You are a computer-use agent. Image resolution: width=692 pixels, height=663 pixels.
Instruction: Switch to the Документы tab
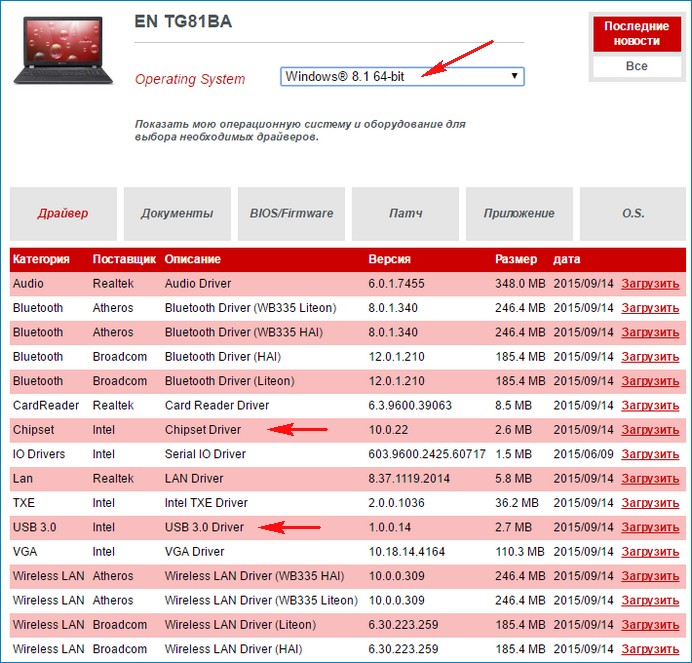pos(177,213)
